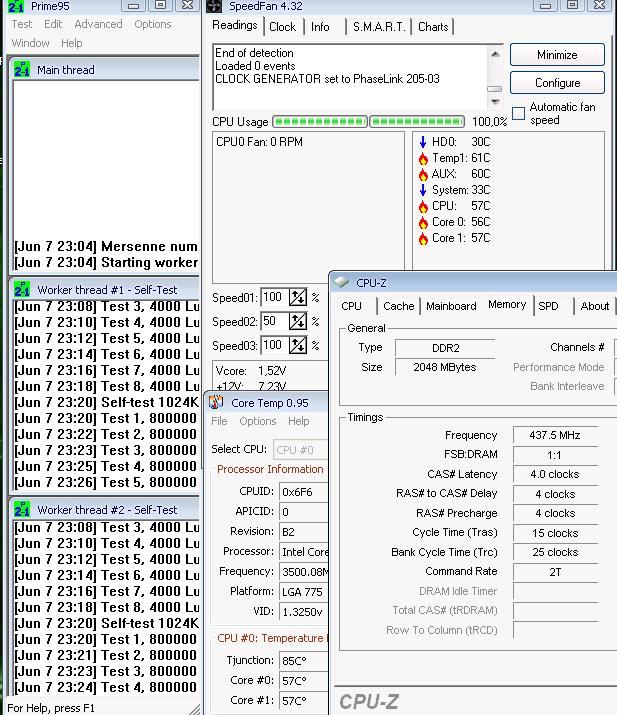
Task: Open the Advanced menu in Prime95
Action: [99, 24]
